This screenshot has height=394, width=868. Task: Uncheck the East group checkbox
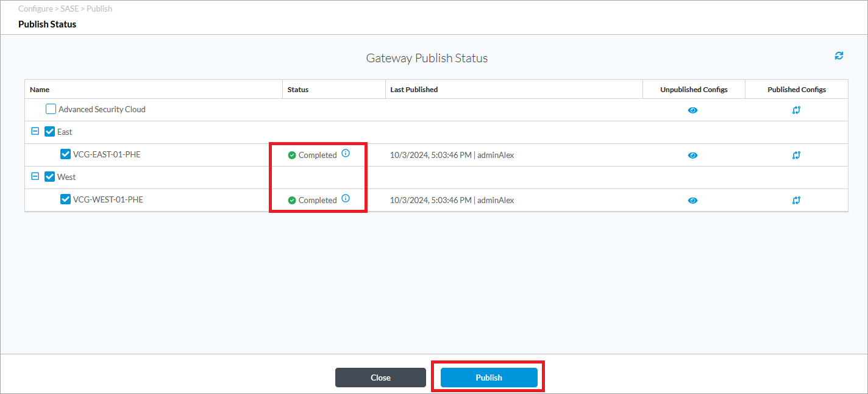[50, 132]
